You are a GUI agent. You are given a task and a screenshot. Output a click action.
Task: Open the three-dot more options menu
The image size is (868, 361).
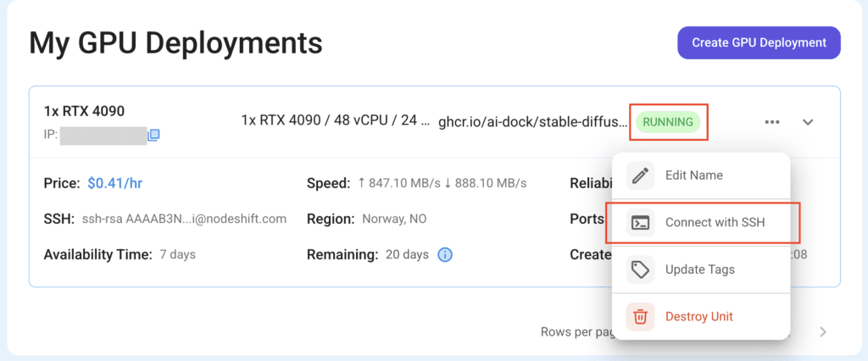click(x=772, y=122)
